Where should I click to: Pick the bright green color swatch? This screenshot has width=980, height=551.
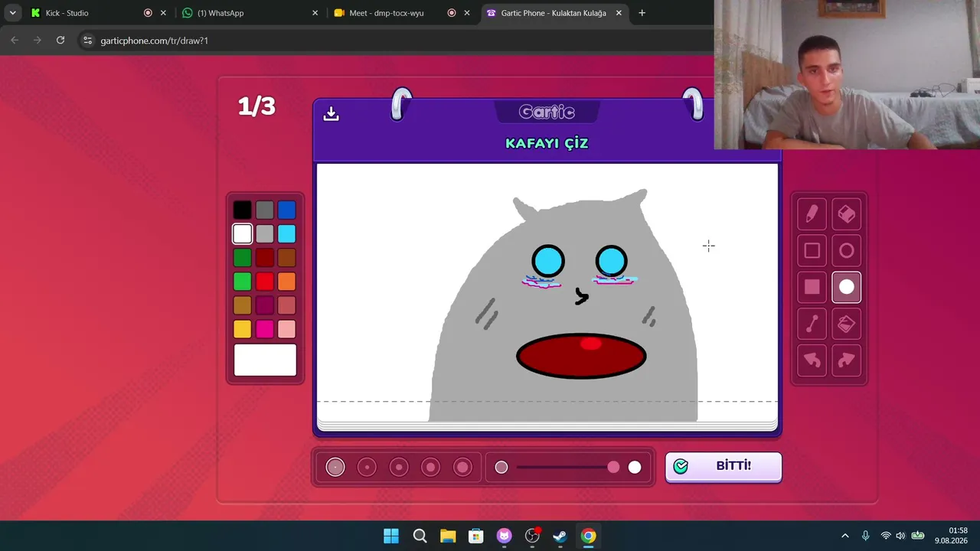(243, 282)
